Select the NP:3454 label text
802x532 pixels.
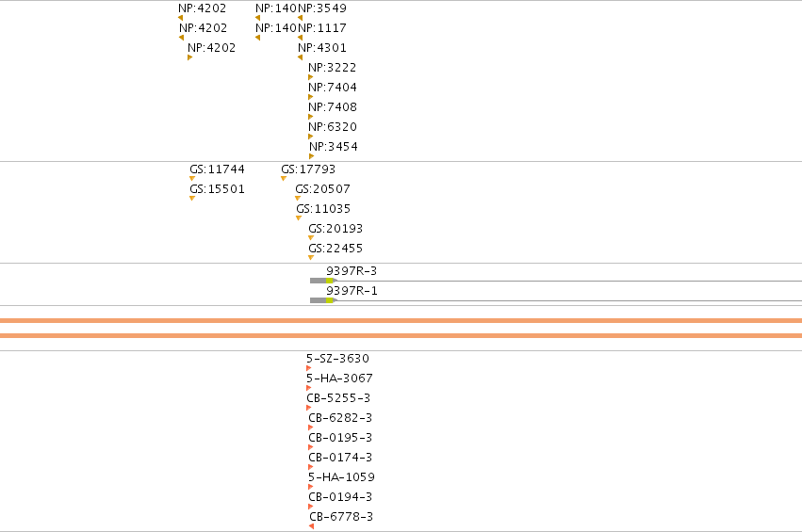point(334,147)
